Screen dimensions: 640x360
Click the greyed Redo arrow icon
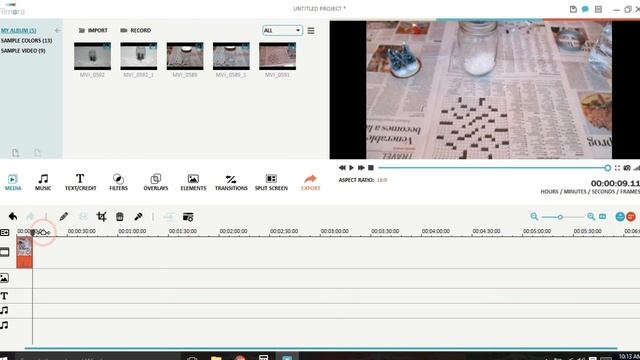tap(31, 216)
